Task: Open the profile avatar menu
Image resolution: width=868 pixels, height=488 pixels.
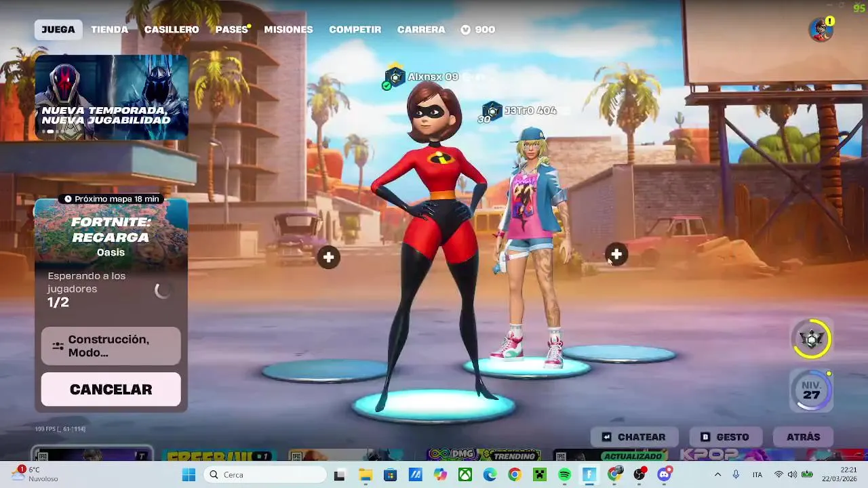Action: point(821,30)
